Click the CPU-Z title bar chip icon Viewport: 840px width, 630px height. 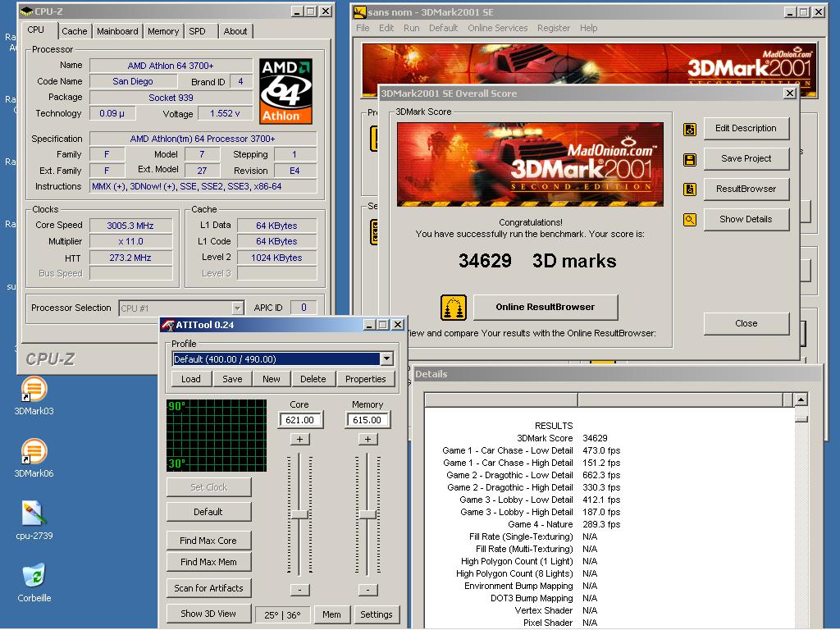pyautogui.click(x=27, y=11)
